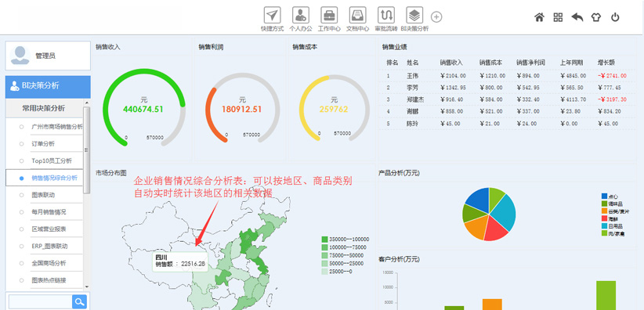Click the radio dot beside 订单分析
This screenshot has width=644, height=310.
pos(21,144)
